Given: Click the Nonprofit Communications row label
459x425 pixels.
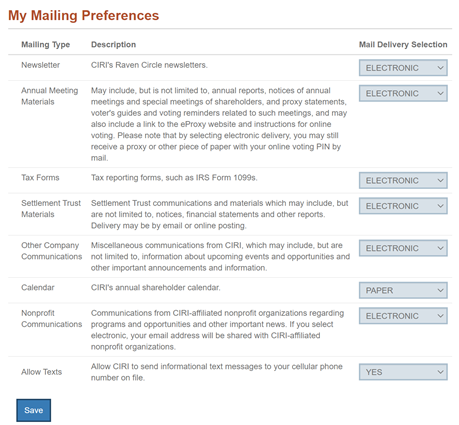Looking at the screenshot, I should click(x=52, y=319).
